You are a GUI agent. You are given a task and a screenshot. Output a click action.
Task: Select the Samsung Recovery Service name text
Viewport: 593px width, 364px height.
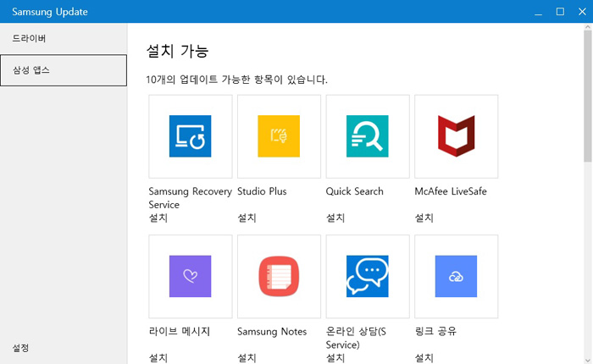tap(191, 198)
